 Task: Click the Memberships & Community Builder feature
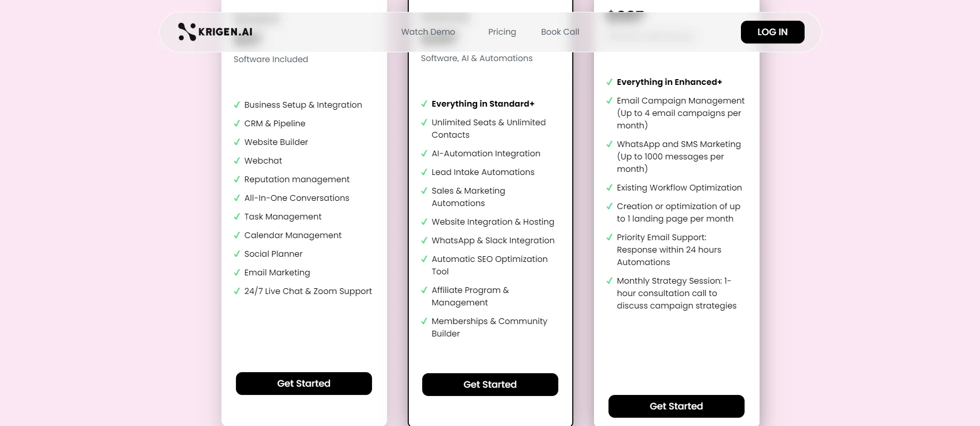(489, 327)
